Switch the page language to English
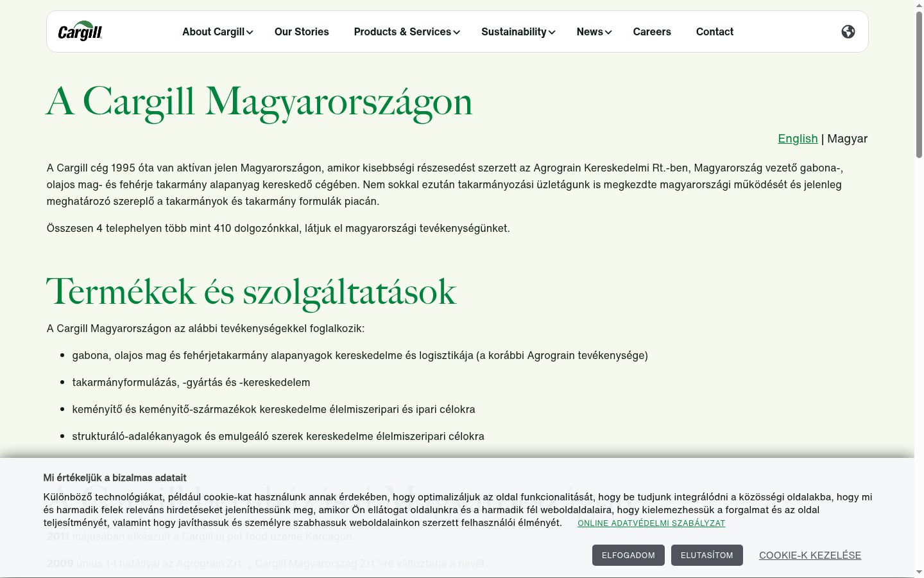Screen dimensions: 924x578 [798, 139]
